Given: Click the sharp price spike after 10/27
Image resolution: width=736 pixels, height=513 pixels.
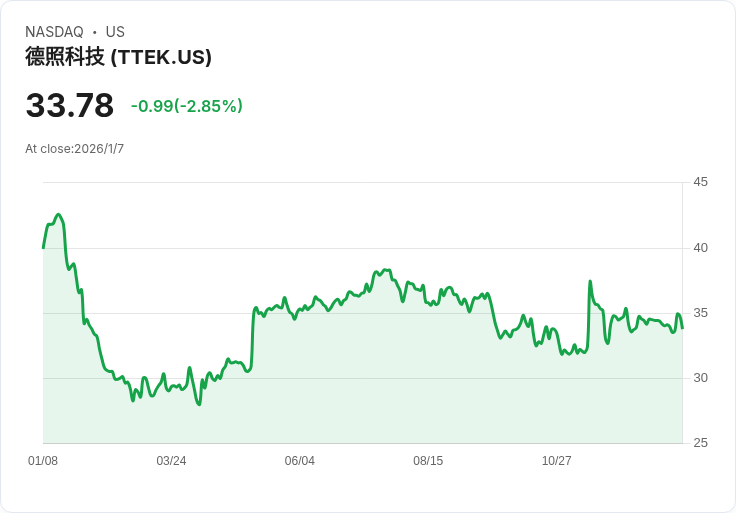Looking at the screenshot, I should click(x=590, y=282).
